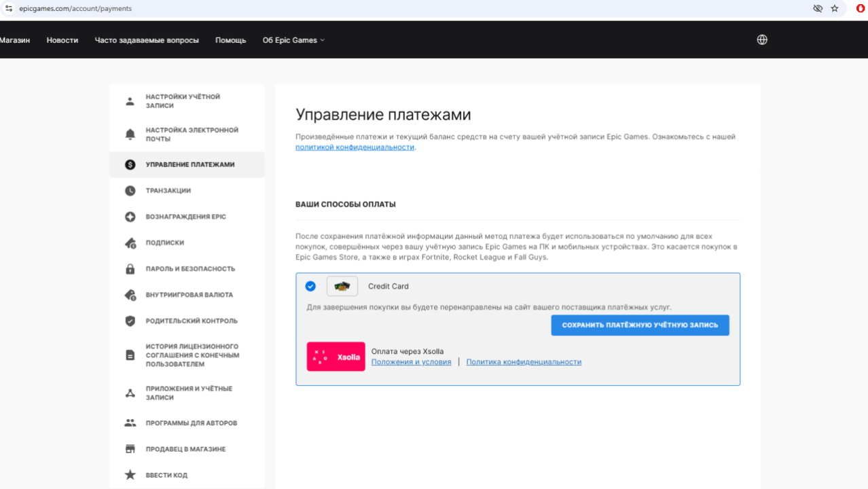Screen dimensions: 868x489
Task: Click the icon beside Приложения и учётные записи
Action: 130,393
